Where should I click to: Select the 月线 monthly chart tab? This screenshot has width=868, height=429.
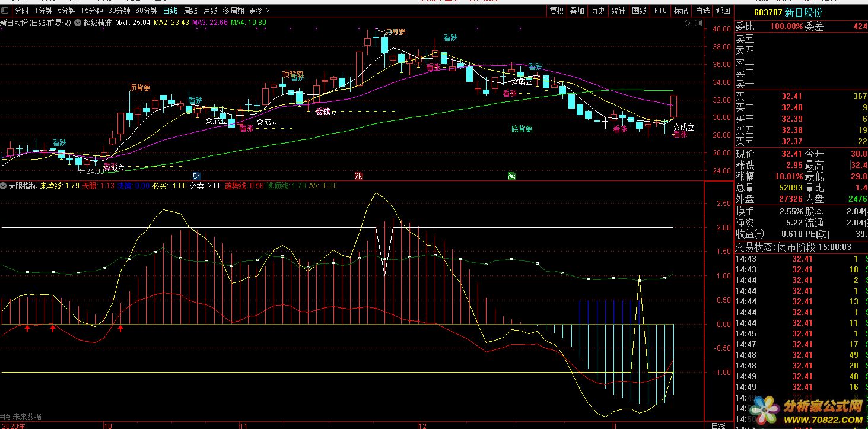pos(210,10)
